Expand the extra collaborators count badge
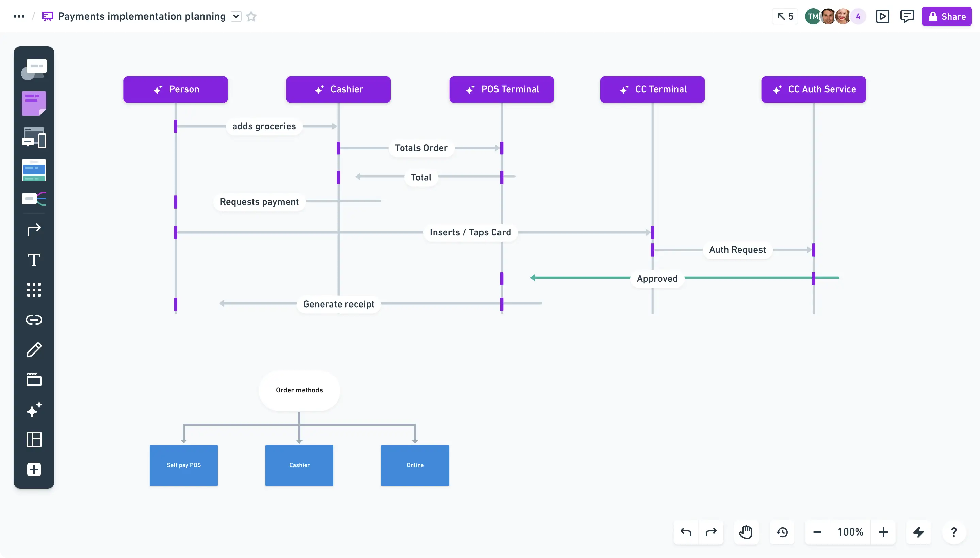This screenshot has width=980, height=558. tap(858, 16)
